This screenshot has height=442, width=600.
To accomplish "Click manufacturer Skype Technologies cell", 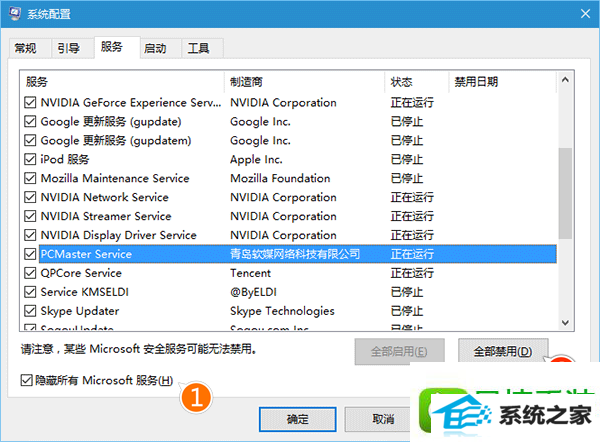I will (x=282, y=311).
